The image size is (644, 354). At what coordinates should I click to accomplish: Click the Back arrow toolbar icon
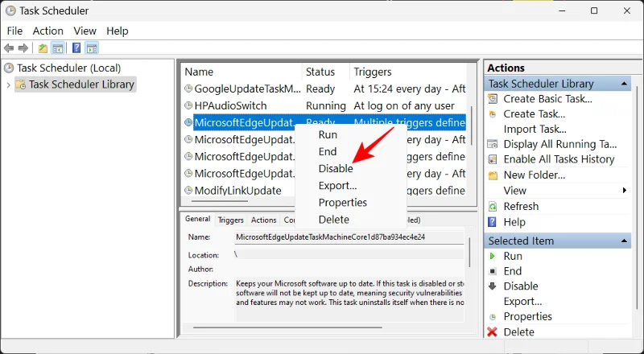point(9,48)
